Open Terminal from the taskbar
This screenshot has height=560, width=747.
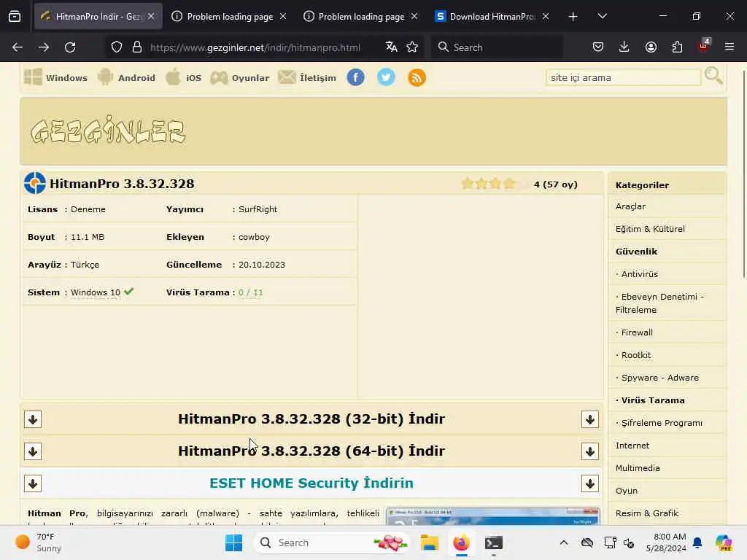pos(494,542)
